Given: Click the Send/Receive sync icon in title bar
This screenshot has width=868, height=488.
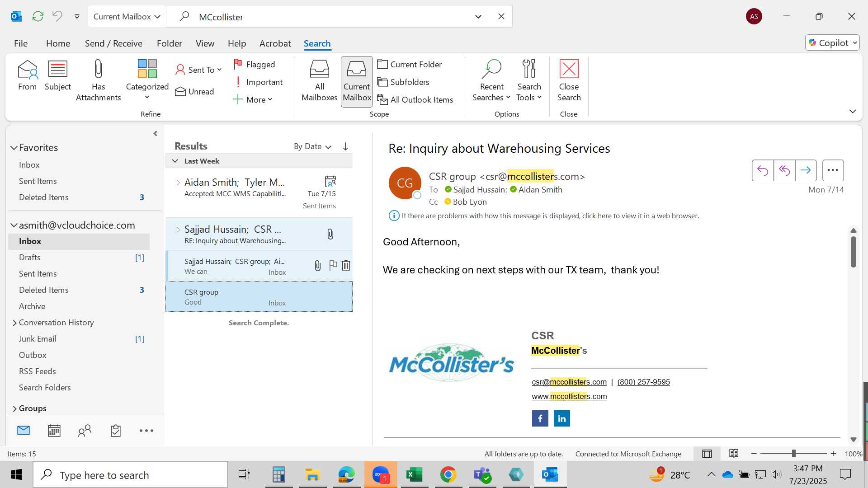Looking at the screenshot, I should tap(38, 17).
